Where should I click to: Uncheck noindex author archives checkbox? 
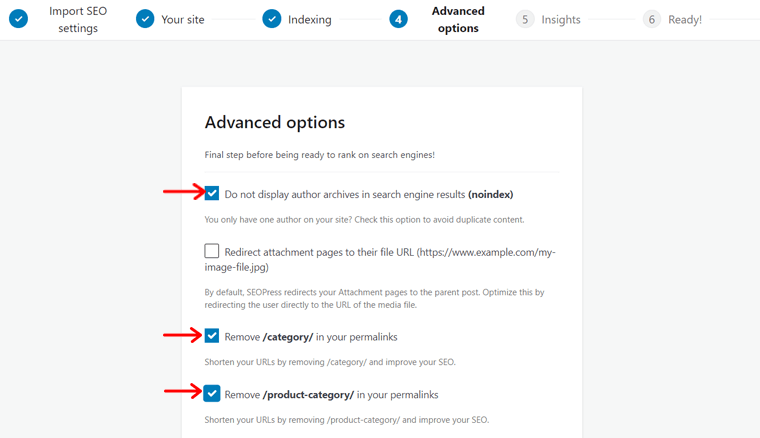pos(212,193)
